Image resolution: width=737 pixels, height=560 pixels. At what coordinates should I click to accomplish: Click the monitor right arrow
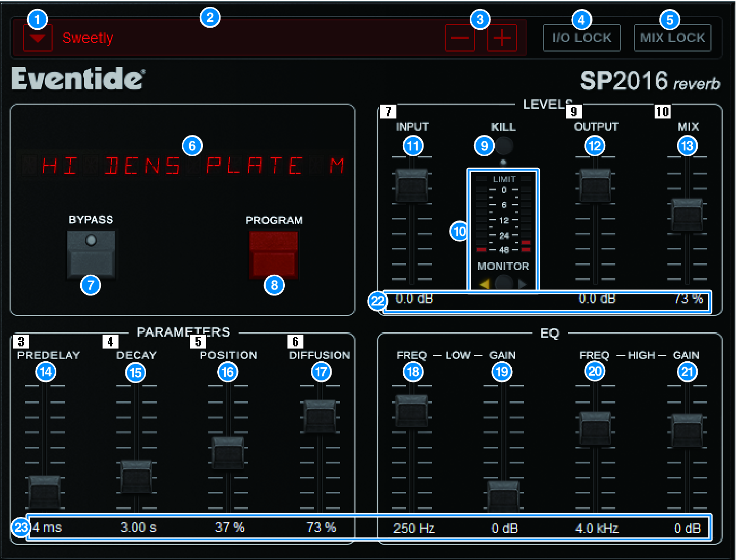[523, 284]
